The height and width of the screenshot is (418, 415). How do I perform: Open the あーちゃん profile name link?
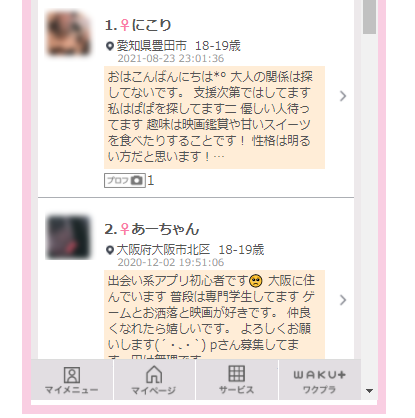[x=165, y=229]
